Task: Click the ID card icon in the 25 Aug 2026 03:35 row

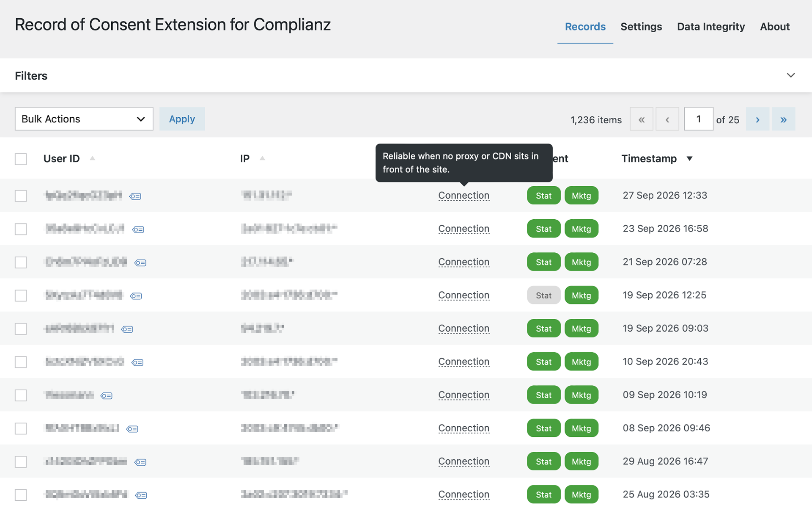Action: [x=141, y=495]
